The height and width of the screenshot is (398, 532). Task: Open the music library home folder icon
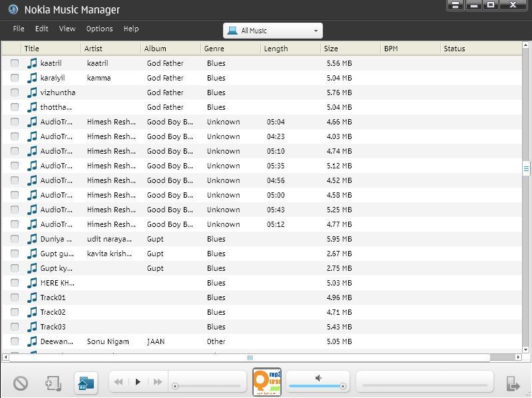tap(86, 383)
